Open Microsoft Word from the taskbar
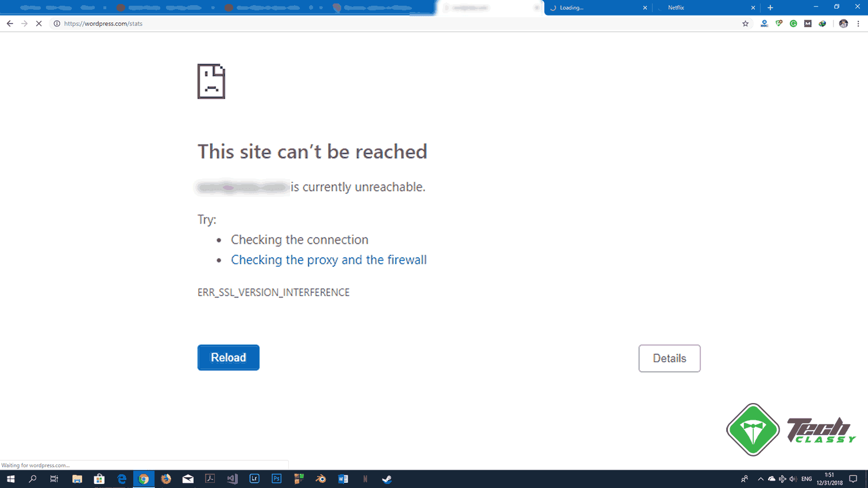 (343, 479)
